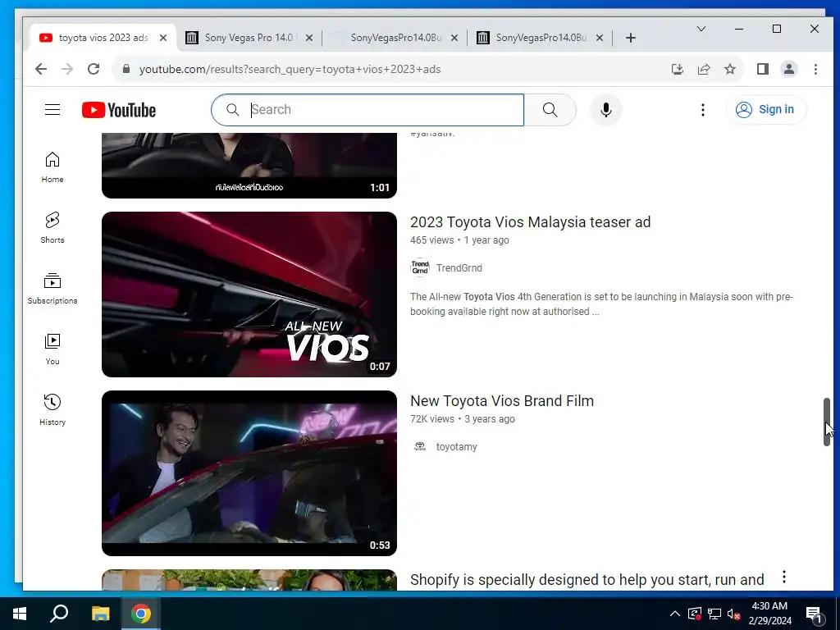Click the page vertical scrollbar thumb

point(827,422)
